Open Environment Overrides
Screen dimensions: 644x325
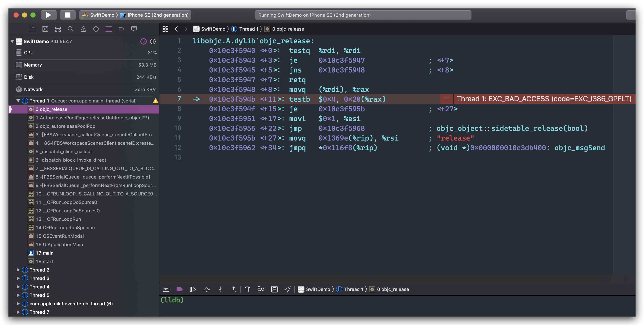coord(274,289)
